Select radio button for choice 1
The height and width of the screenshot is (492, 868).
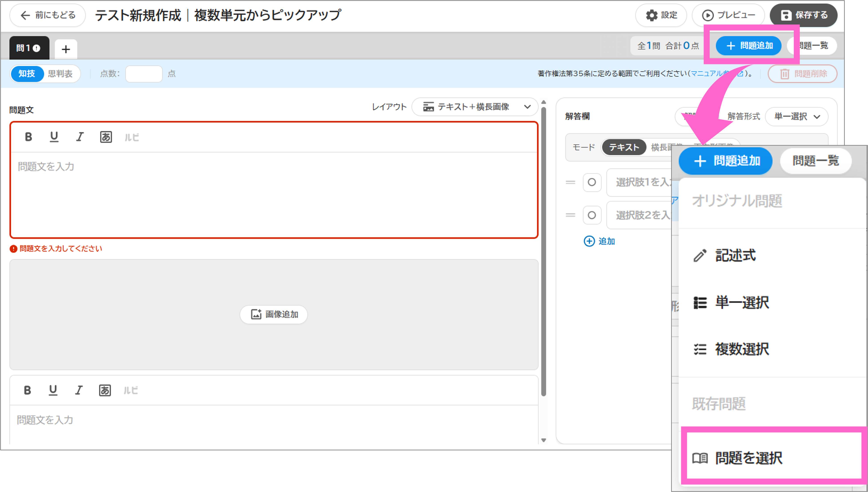pyautogui.click(x=592, y=183)
